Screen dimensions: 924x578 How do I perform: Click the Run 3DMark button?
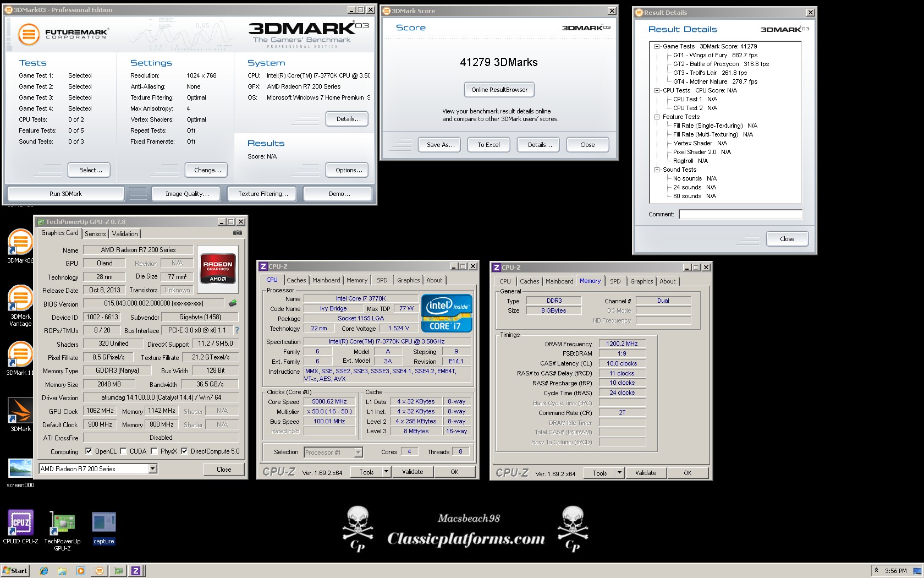tap(65, 194)
